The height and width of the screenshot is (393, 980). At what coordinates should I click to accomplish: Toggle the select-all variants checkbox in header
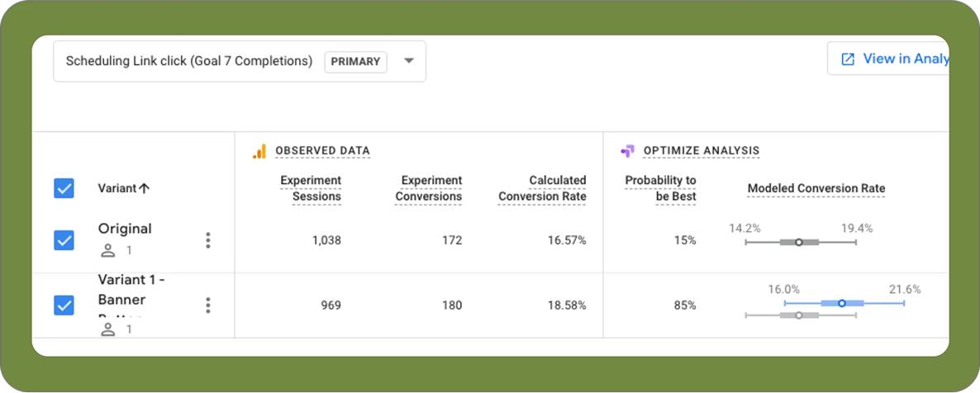pos(64,188)
